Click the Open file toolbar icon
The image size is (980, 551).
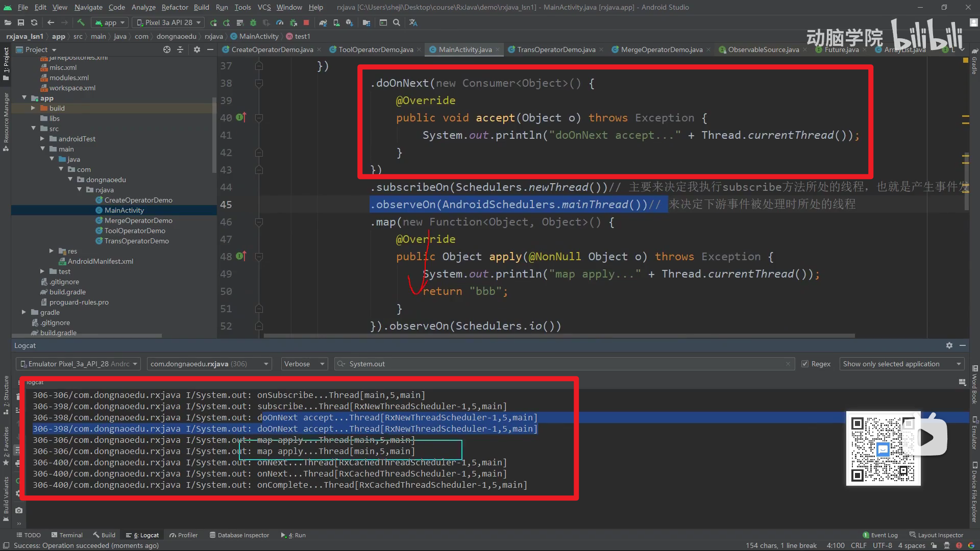click(8, 22)
